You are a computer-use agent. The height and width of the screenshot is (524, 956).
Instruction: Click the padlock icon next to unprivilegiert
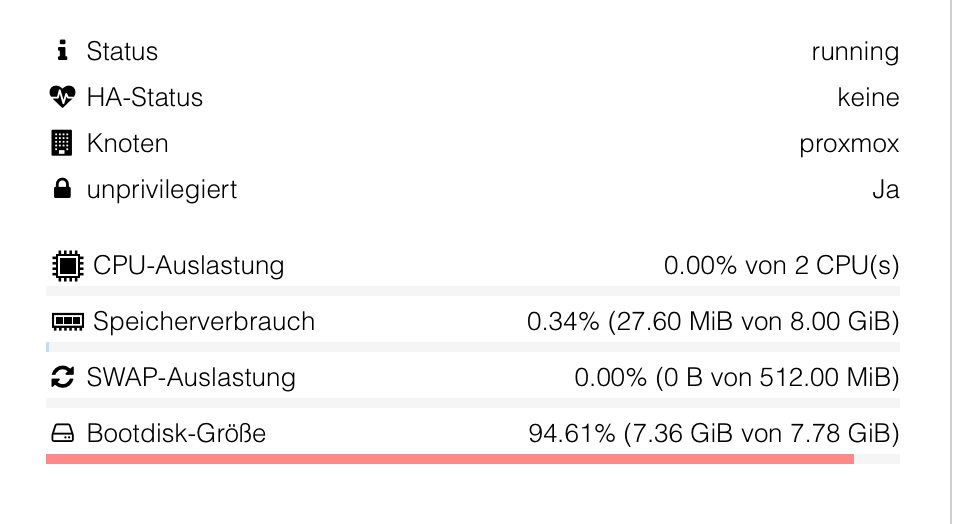[x=62, y=188]
